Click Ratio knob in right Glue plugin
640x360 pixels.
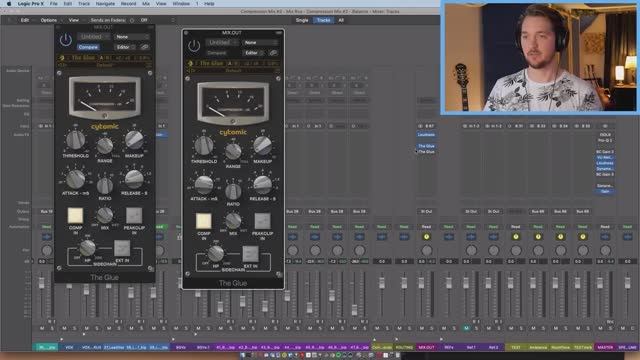point(233,191)
